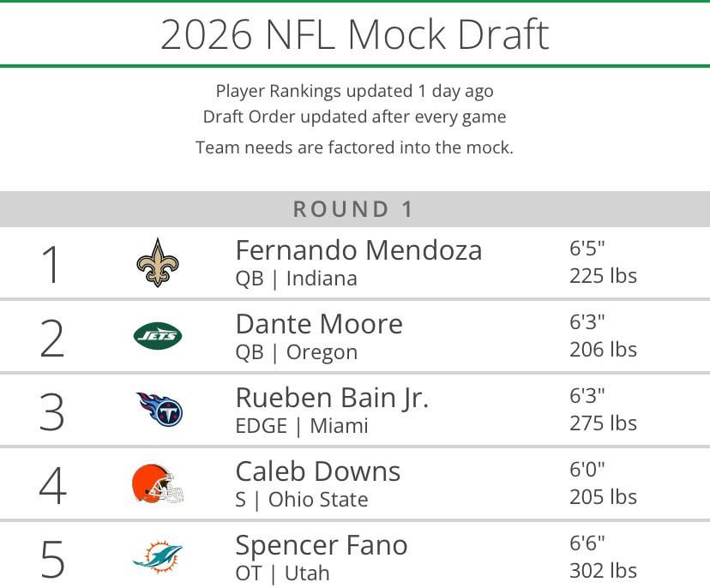The image size is (710, 588).
Task: Click the Cleveland Browns helmet logo
Action: (158, 483)
